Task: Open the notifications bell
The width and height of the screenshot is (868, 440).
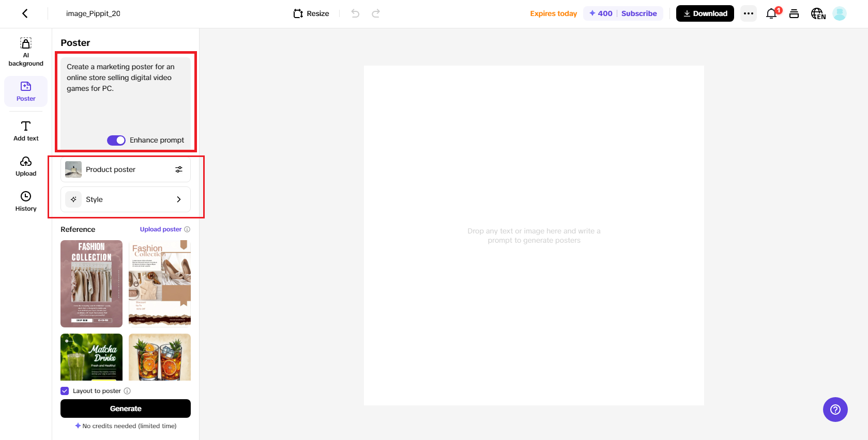Action: (x=771, y=13)
